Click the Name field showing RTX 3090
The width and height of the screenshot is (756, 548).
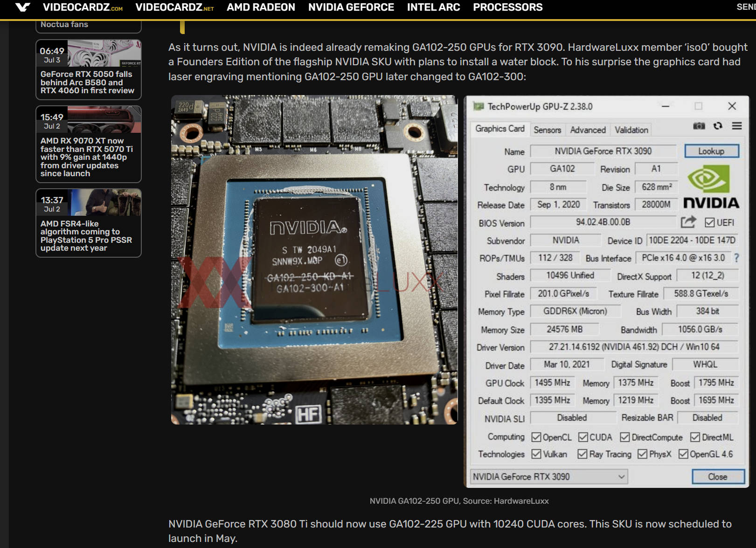(x=603, y=151)
